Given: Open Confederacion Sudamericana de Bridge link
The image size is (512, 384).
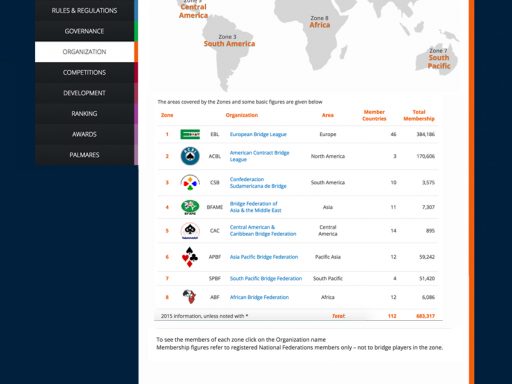Looking at the screenshot, I should point(258,182).
